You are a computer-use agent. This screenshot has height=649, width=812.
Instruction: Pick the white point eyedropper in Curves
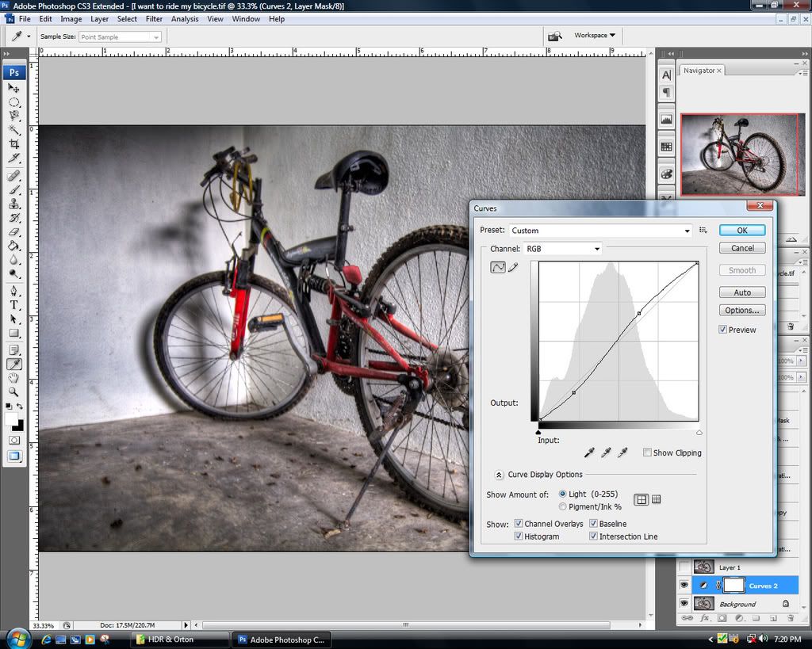pos(623,452)
